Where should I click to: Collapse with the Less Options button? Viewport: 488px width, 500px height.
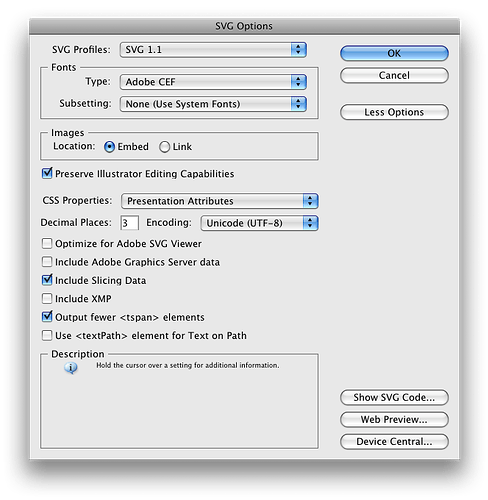[x=394, y=112]
